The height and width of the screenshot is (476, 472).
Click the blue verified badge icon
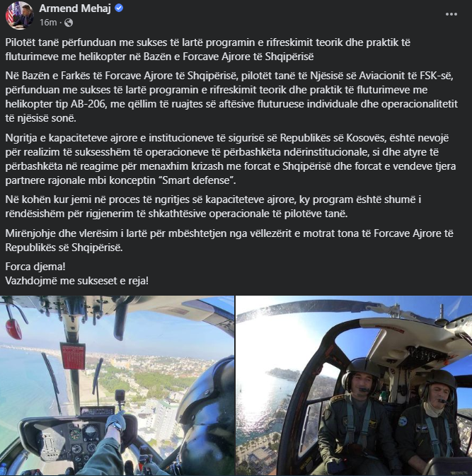[x=119, y=8]
